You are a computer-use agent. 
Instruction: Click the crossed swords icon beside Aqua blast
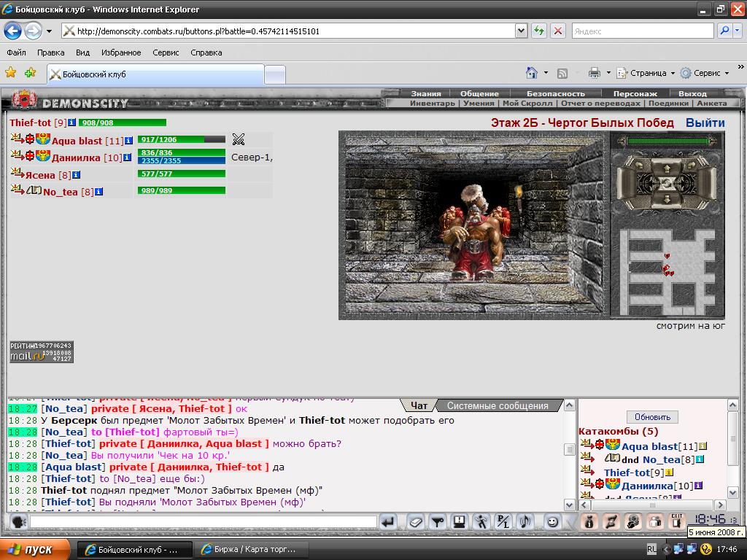[x=239, y=139]
